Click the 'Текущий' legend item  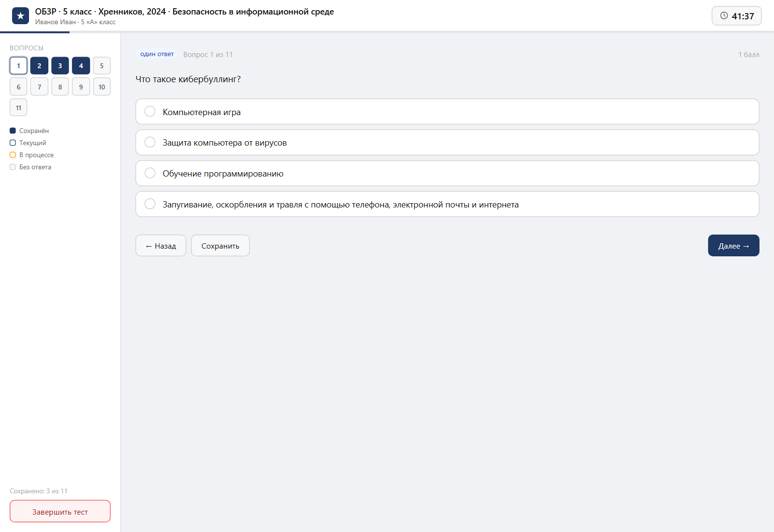pyautogui.click(x=28, y=143)
